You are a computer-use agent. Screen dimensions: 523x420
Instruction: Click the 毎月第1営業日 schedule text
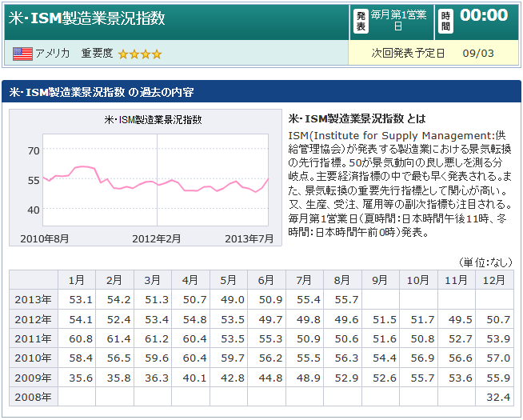[x=398, y=20]
